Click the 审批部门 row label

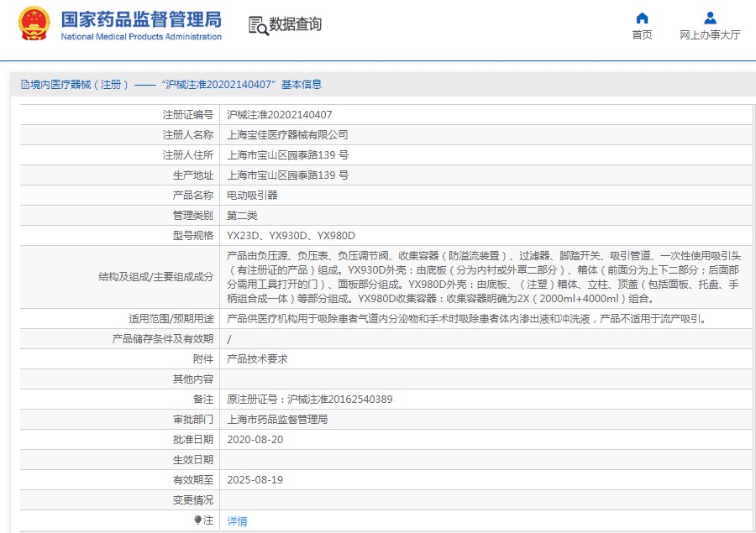(x=193, y=420)
